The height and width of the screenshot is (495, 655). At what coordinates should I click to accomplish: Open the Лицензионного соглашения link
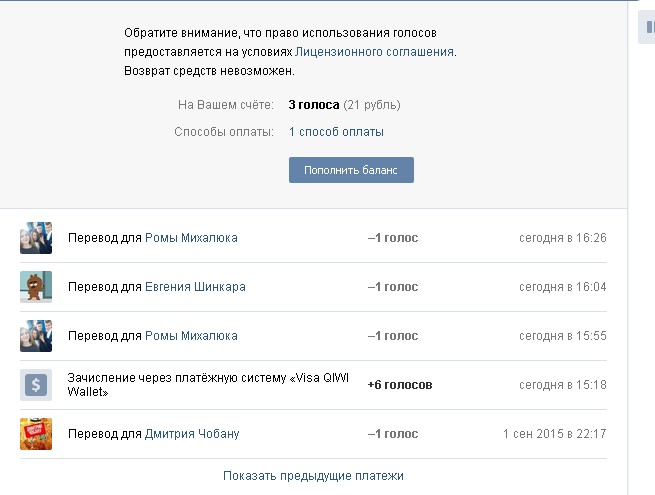point(375,51)
